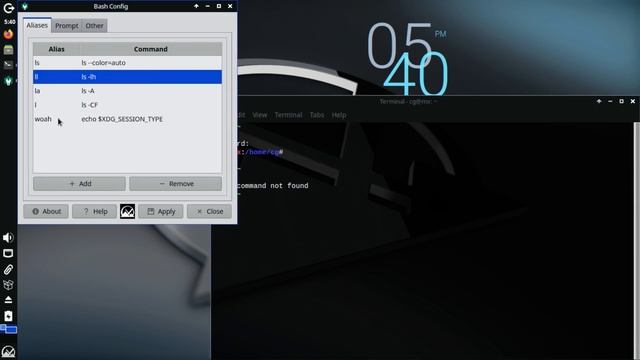Image resolution: width=640 pixels, height=360 pixels.
Task: Click the About button
Action: 46,211
